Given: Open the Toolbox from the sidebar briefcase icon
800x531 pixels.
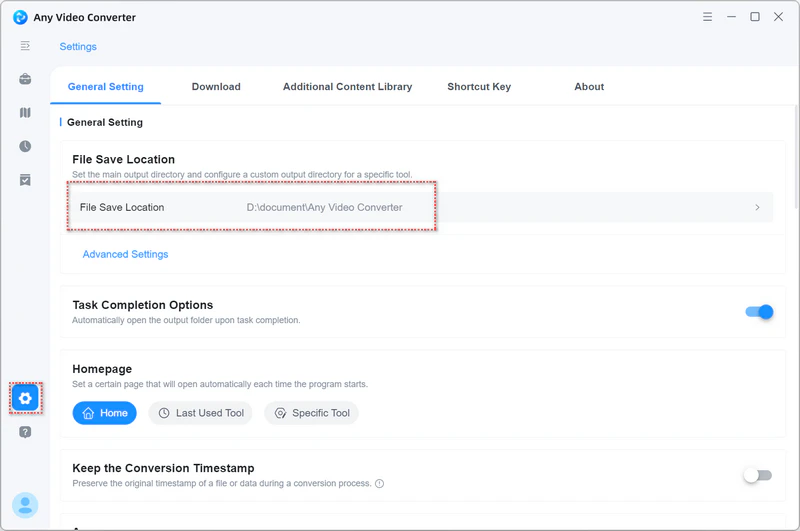Looking at the screenshot, I should coord(25,79).
